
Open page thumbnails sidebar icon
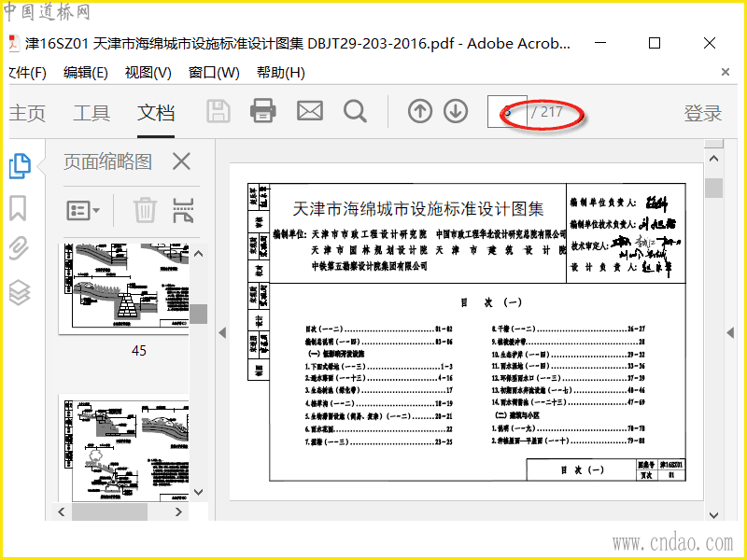pos(20,166)
